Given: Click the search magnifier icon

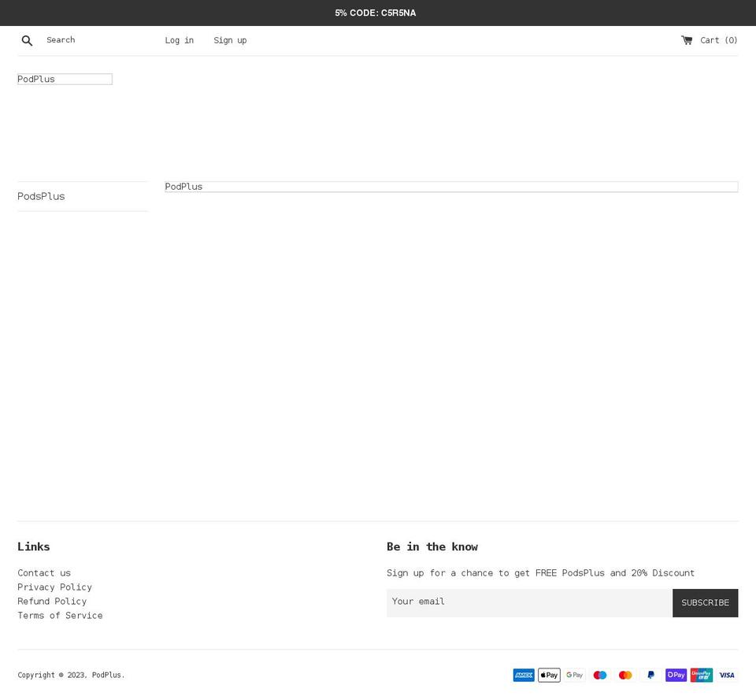Looking at the screenshot, I should (x=27, y=40).
